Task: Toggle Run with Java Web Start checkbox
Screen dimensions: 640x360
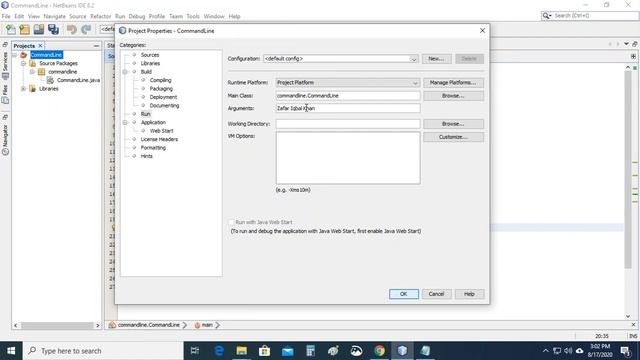Action: [x=231, y=222]
